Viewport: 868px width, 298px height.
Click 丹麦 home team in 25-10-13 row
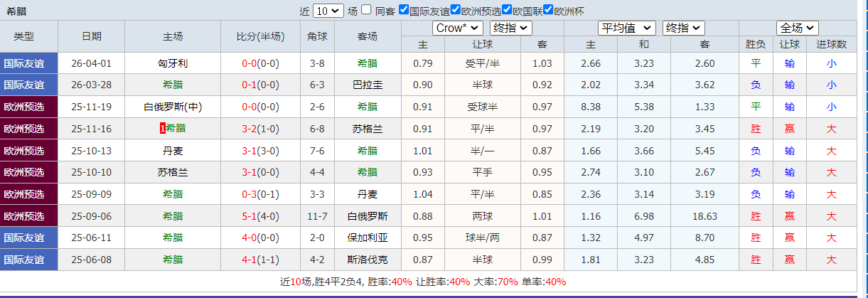click(173, 151)
